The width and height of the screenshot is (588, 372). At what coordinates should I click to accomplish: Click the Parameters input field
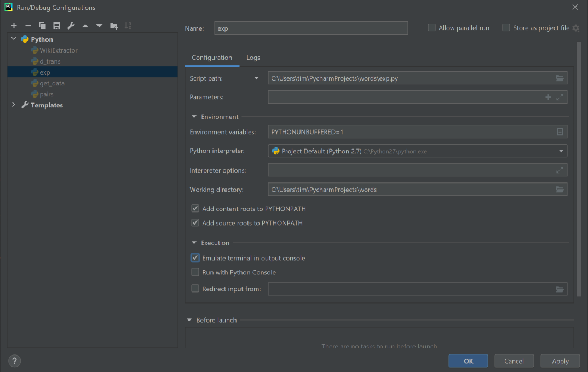point(405,97)
